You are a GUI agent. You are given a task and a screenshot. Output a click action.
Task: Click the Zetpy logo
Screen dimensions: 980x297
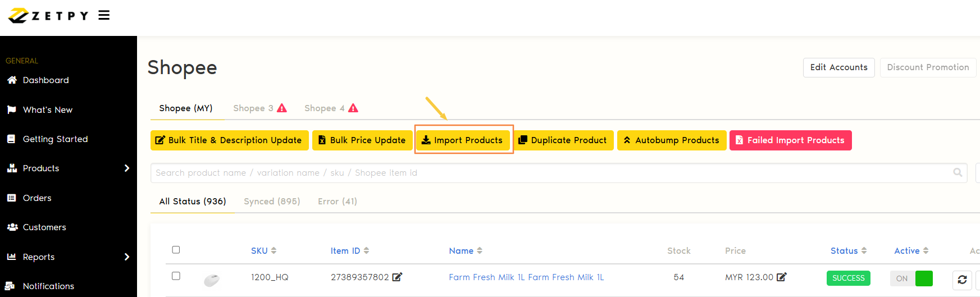click(x=48, y=15)
